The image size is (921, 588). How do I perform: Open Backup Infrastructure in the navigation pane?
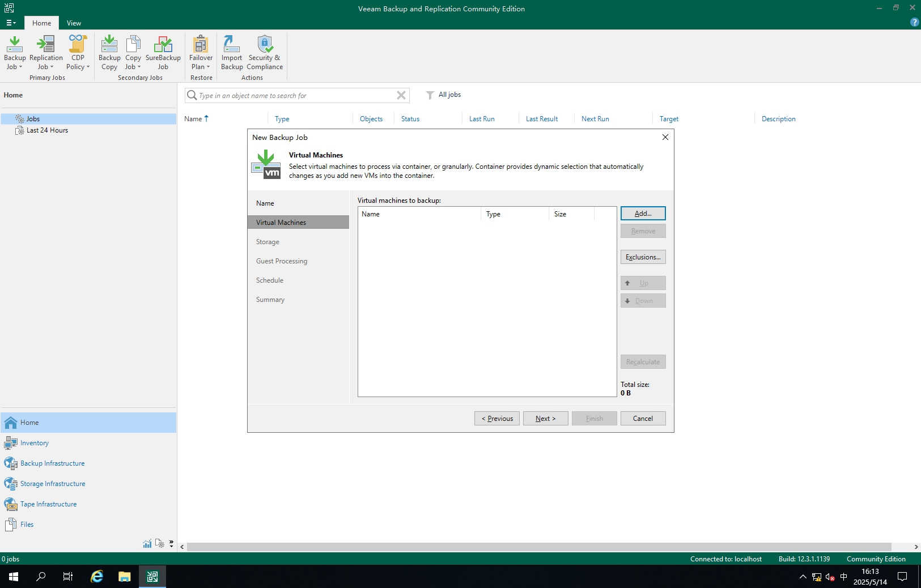pyautogui.click(x=52, y=463)
